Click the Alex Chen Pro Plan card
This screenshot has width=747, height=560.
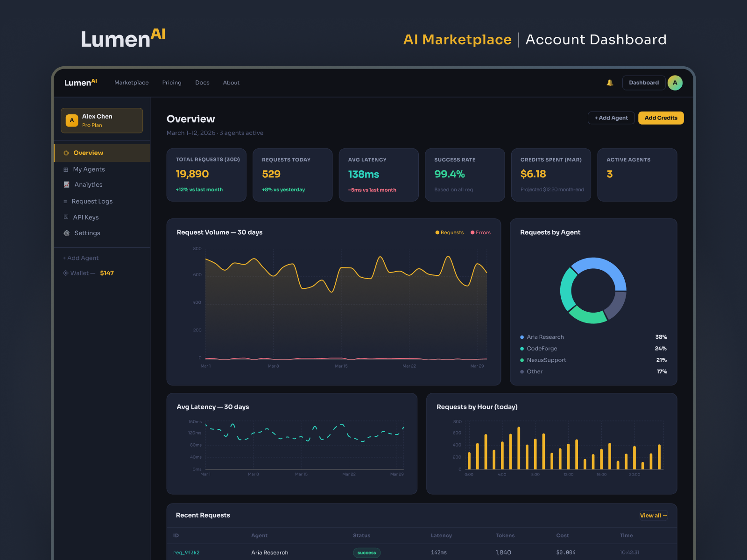(102, 120)
